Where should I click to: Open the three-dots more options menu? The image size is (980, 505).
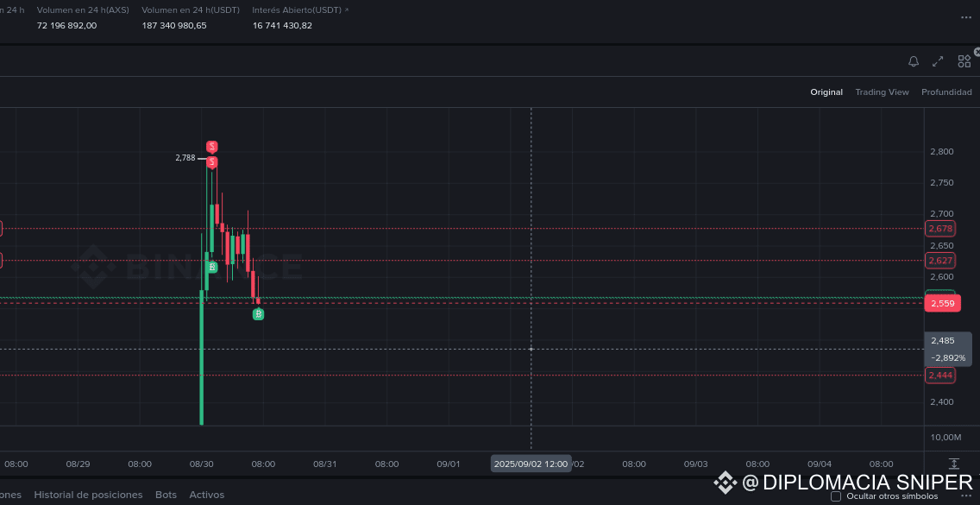(x=965, y=17)
